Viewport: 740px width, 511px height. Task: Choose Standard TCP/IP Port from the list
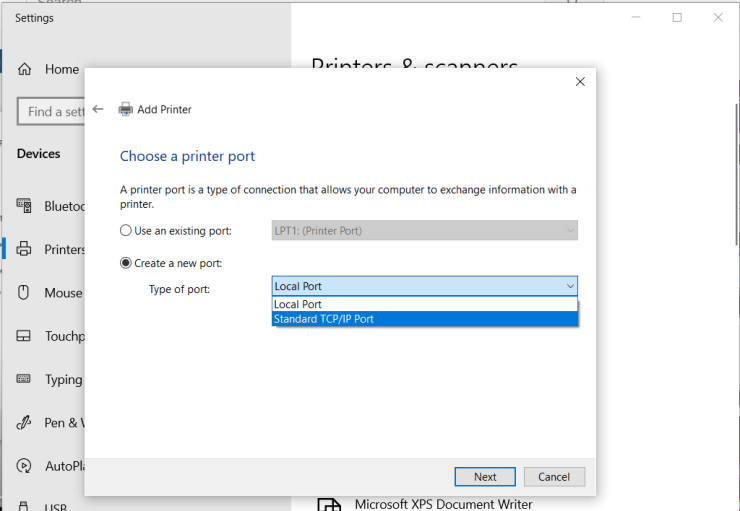click(x=424, y=319)
